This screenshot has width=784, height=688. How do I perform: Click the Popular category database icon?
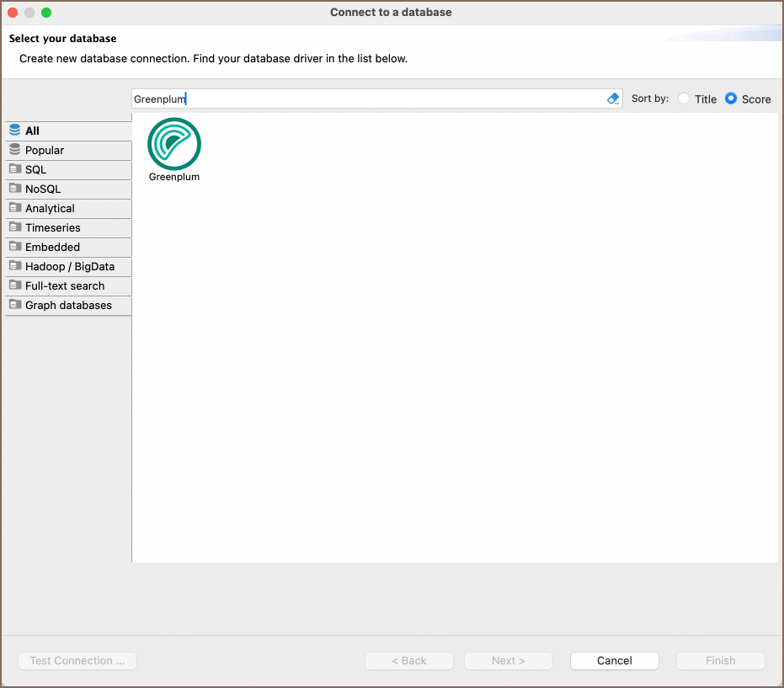pos(15,150)
